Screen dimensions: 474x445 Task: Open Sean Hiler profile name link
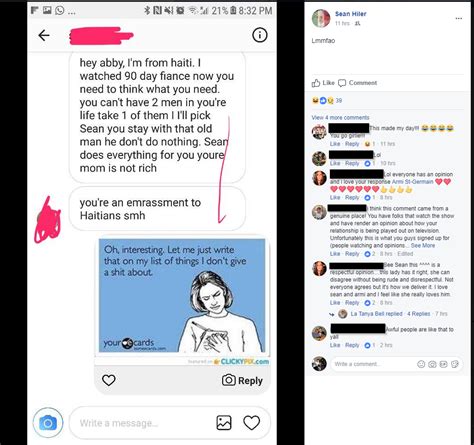350,14
